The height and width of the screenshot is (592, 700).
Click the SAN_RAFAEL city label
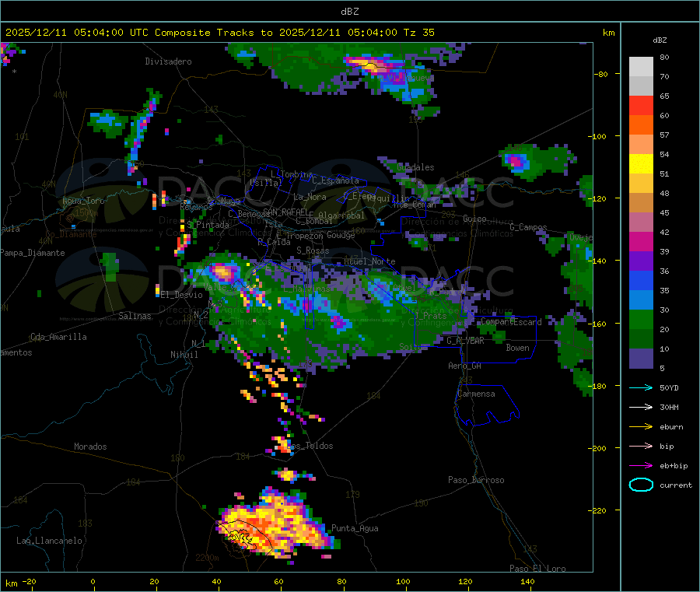pyautogui.click(x=285, y=212)
